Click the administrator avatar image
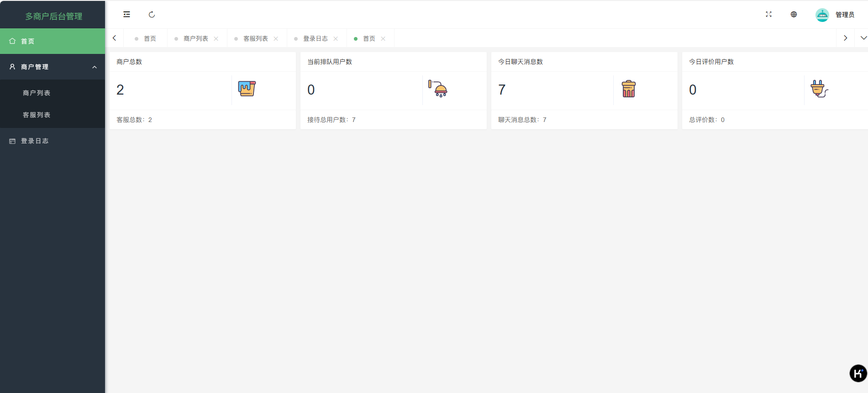This screenshot has height=393, width=868. pos(822,15)
